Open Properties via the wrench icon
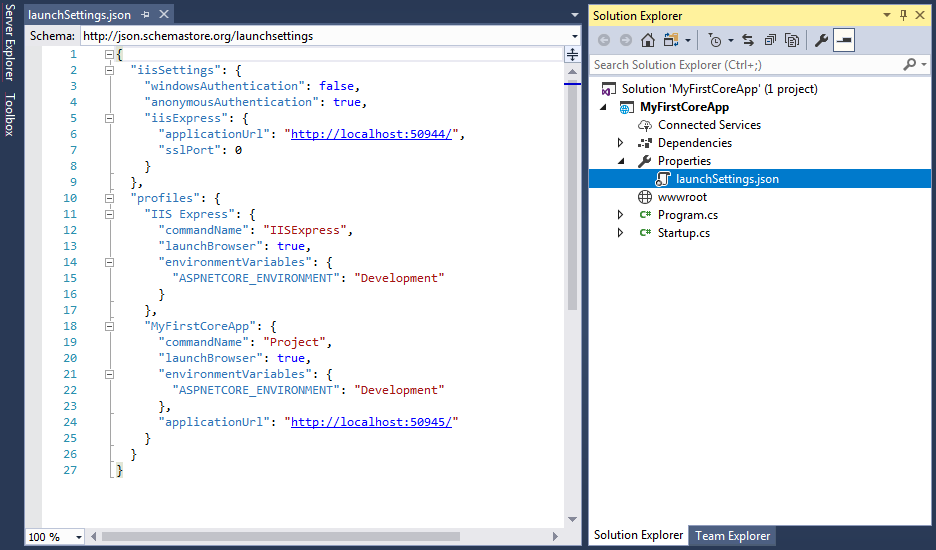The image size is (936, 550). [821, 40]
